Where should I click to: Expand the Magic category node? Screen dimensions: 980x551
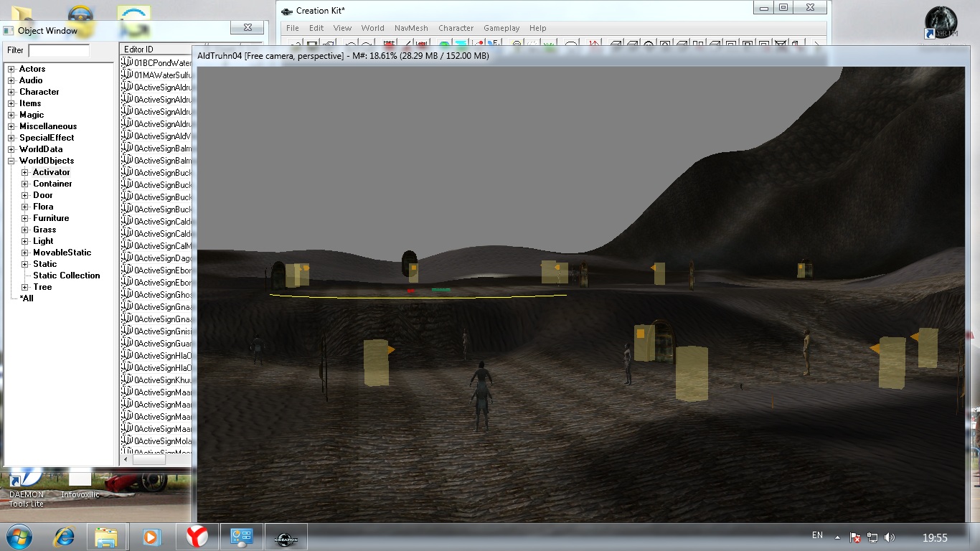coord(11,115)
